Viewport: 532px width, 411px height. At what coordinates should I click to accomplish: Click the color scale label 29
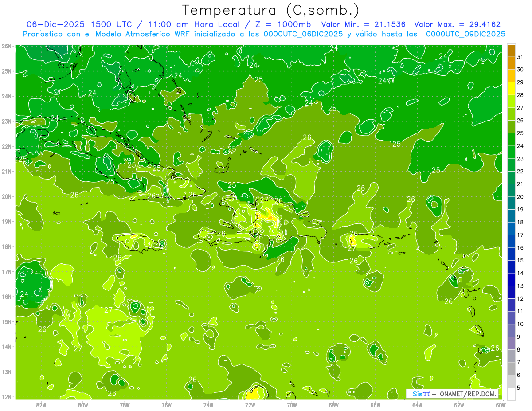click(520, 82)
